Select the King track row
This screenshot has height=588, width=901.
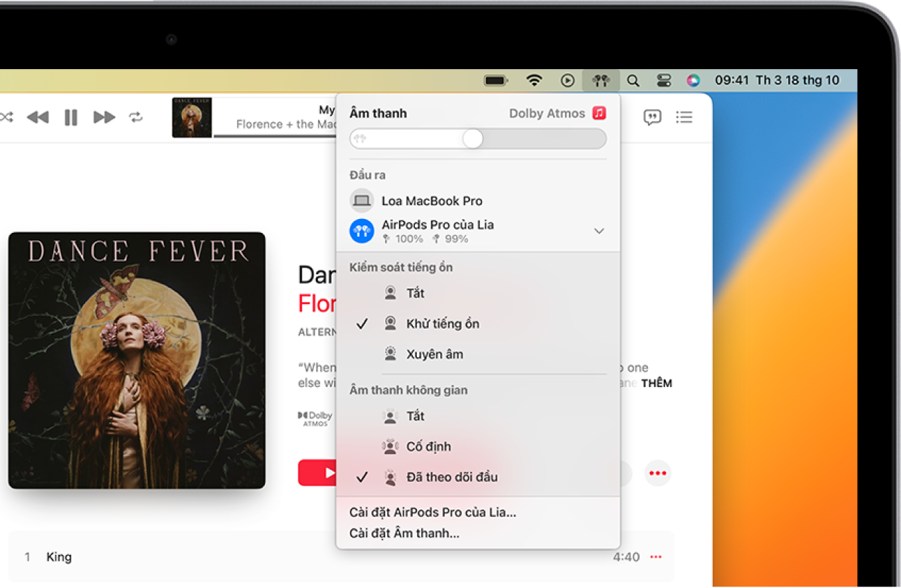(341, 557)
